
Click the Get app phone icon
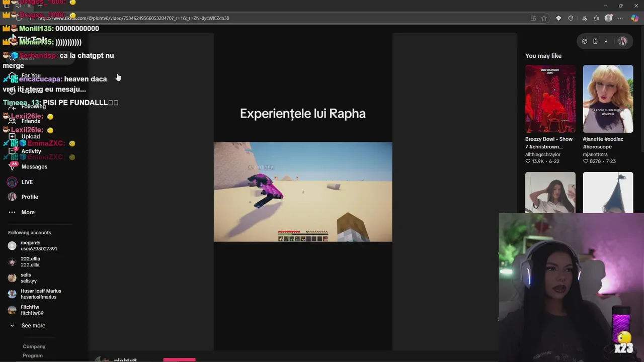coord(595,41)
